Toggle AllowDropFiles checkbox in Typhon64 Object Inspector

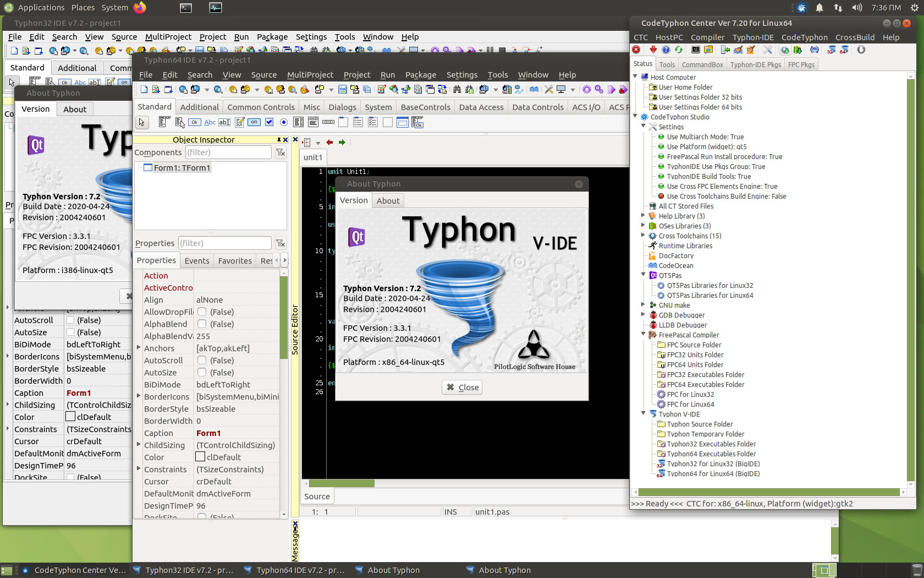pos(202,312)
